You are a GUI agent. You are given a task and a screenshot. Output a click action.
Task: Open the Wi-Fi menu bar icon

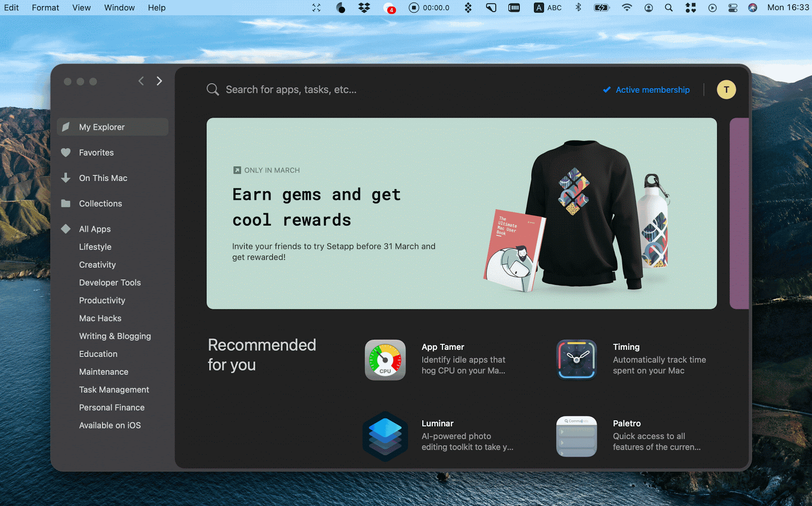click(627, 8)
